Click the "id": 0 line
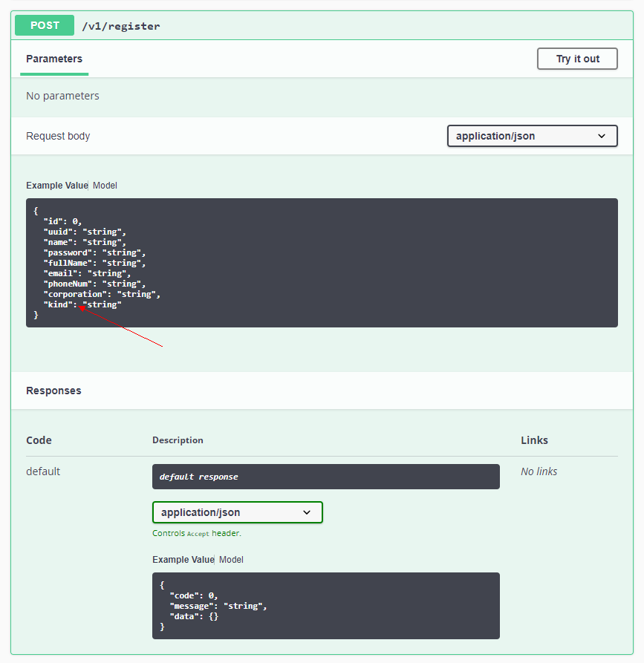Viewport: 644px width, 663px height. point(62,221)
